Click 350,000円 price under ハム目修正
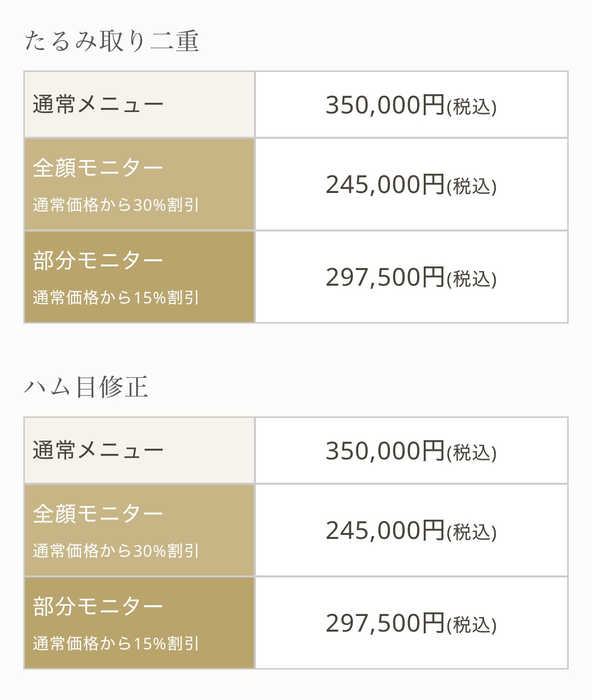Screen dimensions: 592x700 (x=385, y=451)
